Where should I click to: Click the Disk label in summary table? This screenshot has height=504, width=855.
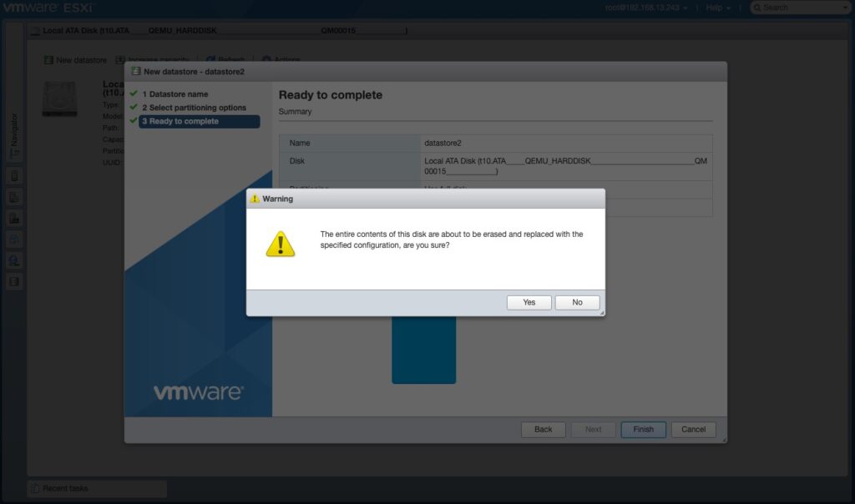[x=296, y=161]
